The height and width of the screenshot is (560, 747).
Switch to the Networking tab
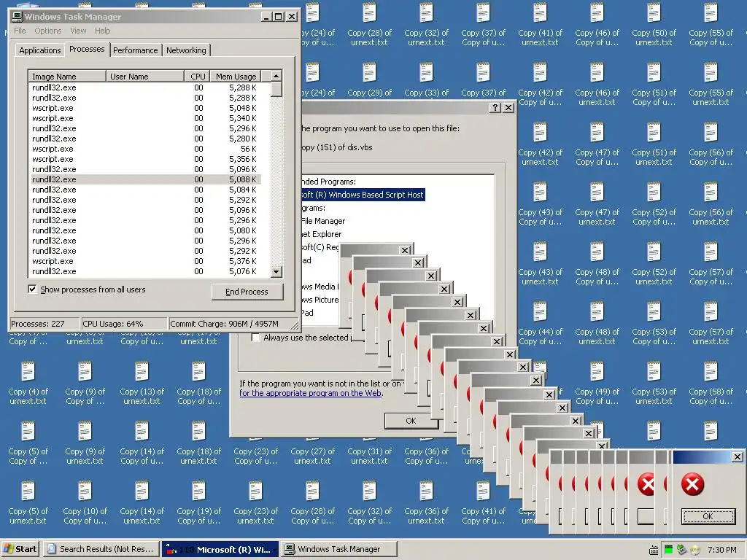(186, 50)
